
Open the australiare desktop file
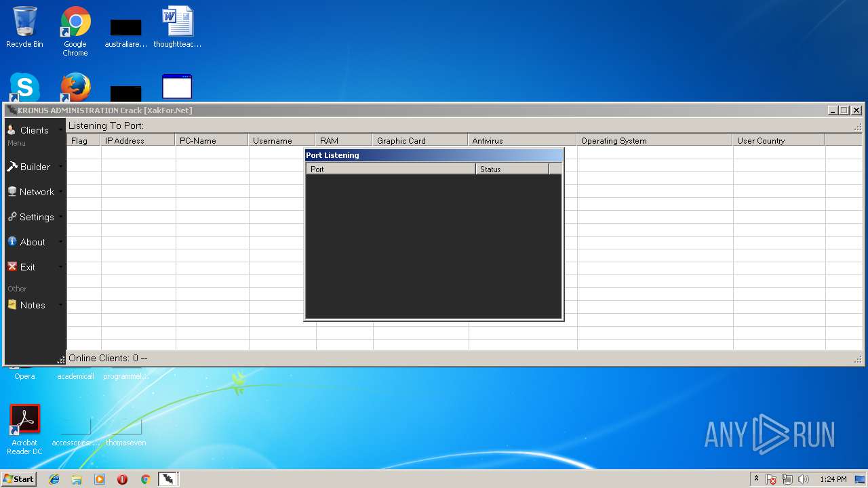click(126, 31)
